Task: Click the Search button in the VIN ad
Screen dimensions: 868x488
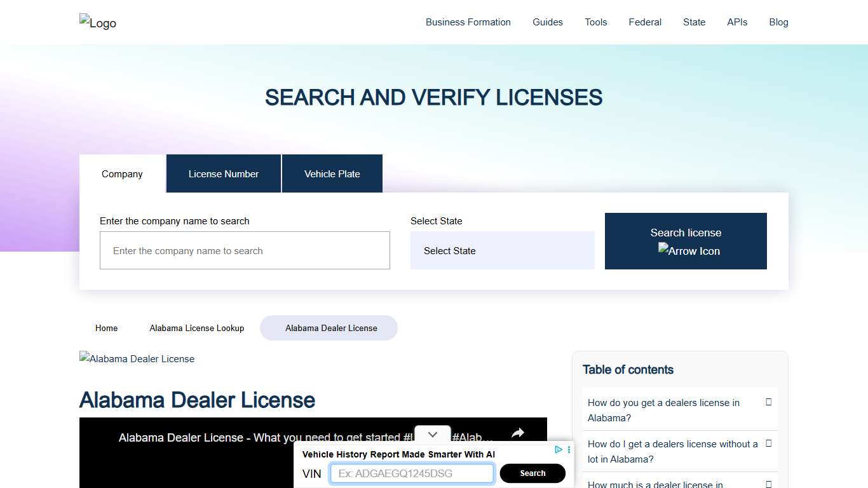Action: click(532, 473)
